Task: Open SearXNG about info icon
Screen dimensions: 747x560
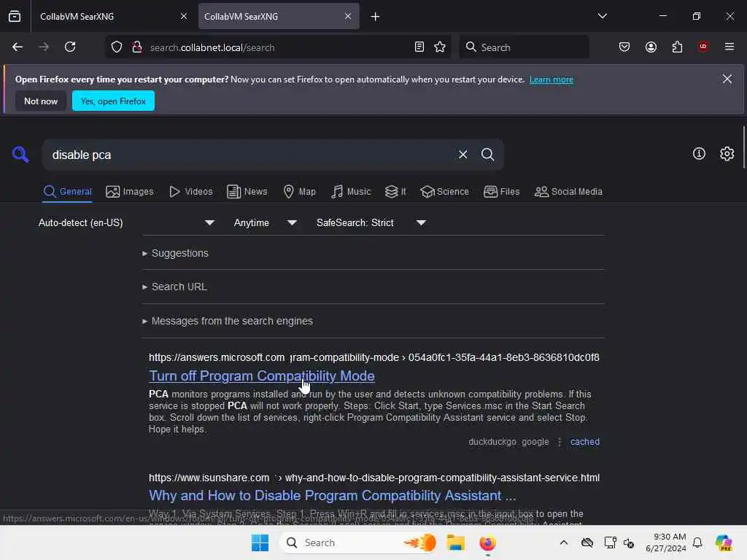Action: tap(699, 154)
